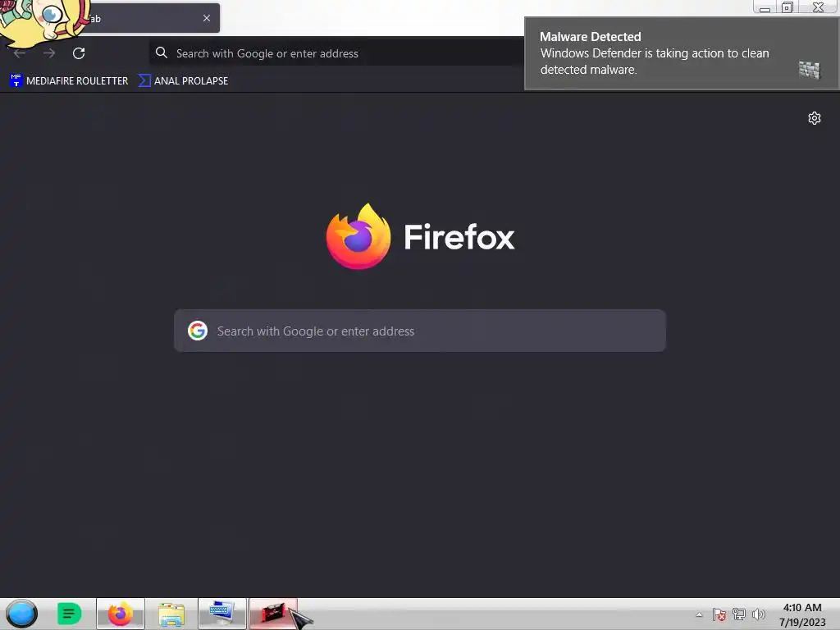Click the Windows Defender wall icon
This screenshot has height=630, width=840.
click(810, 70)
